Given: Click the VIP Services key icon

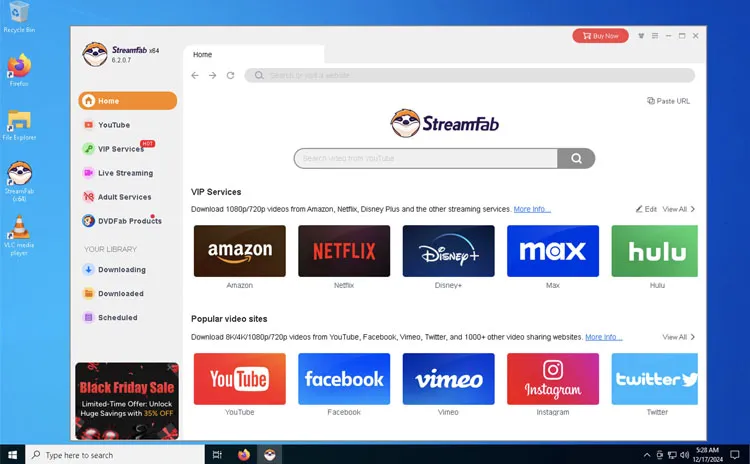Looking at the screenshot, I should point(88,149).
